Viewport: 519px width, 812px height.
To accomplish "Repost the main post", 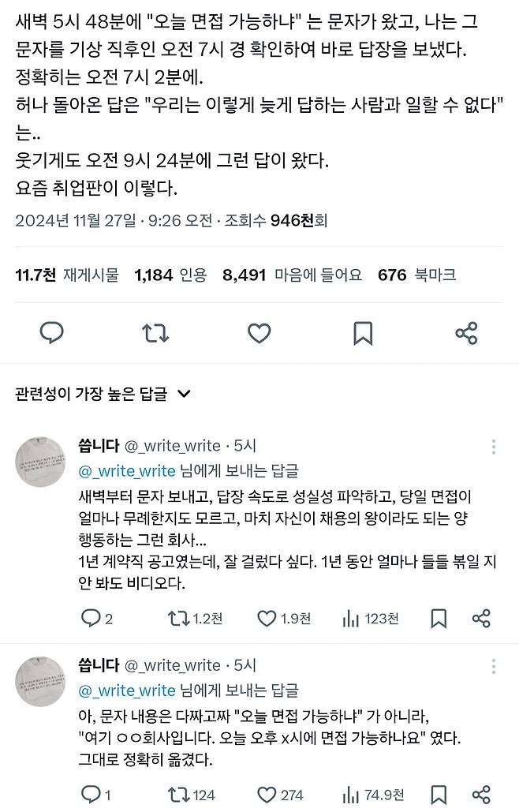I will click(155, 333).
